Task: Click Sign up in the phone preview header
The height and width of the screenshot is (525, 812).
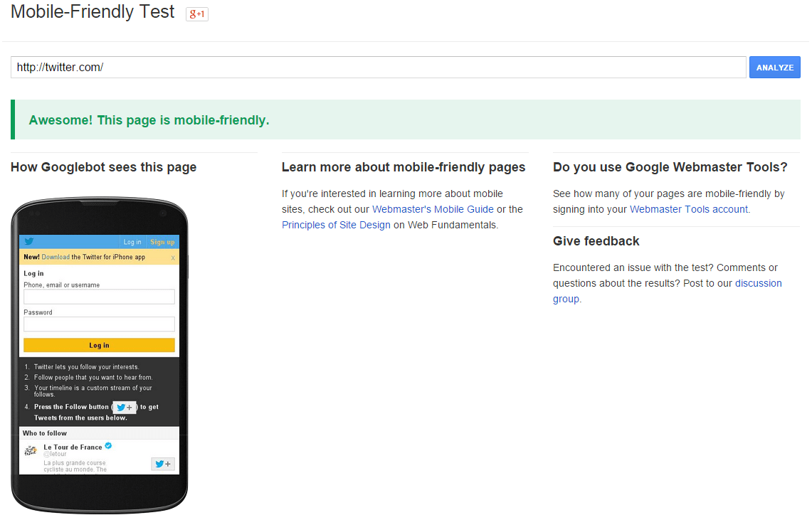Action: point(162,242)
